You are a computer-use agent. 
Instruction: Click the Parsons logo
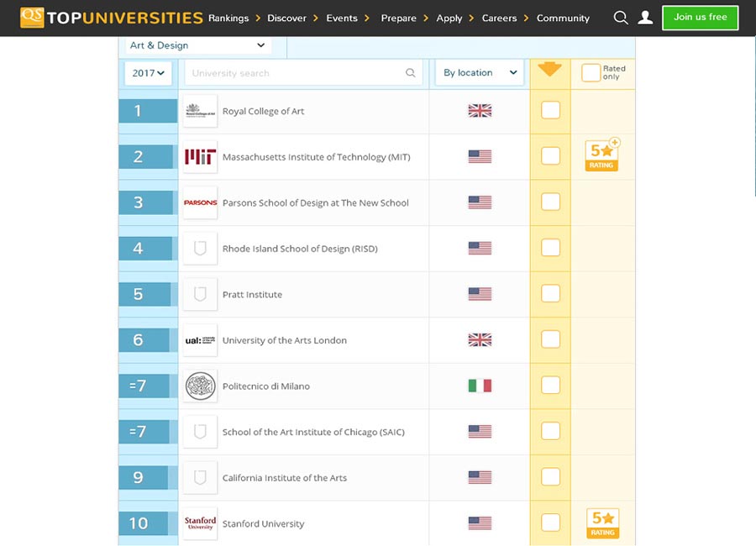point(200,202)
